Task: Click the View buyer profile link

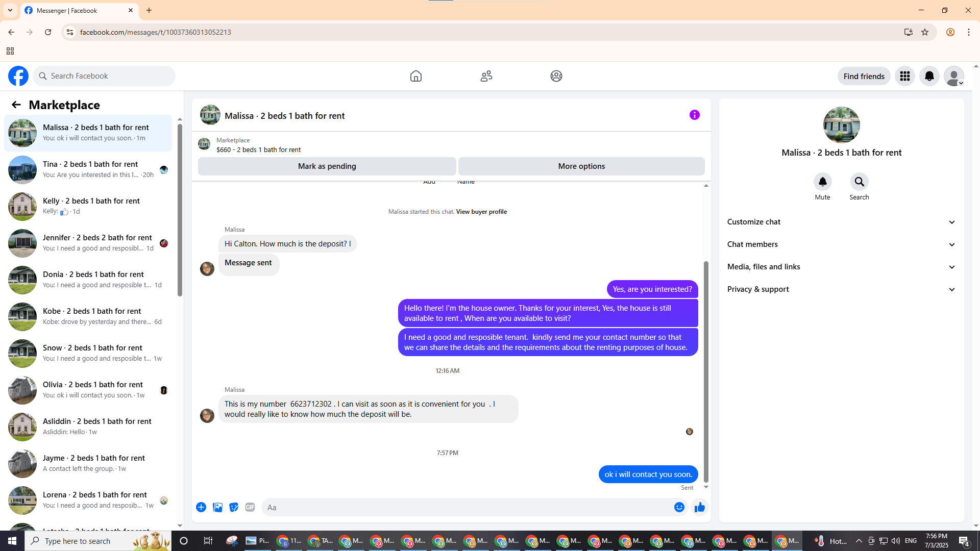Action: point(481,212)
